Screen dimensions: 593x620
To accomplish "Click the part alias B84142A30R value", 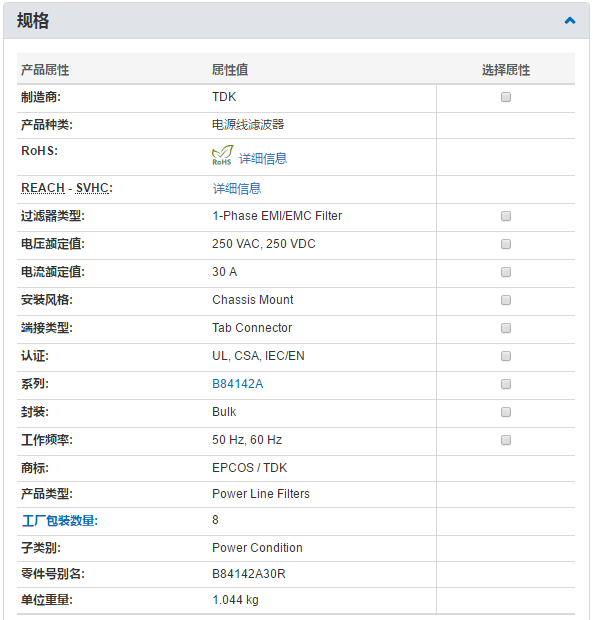I will 249,574.
